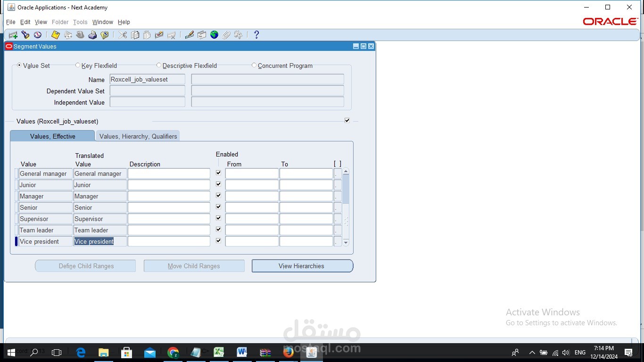The width and height of the screenshot is (644, 362).
Task: Open the File menu
Action: 10,22
